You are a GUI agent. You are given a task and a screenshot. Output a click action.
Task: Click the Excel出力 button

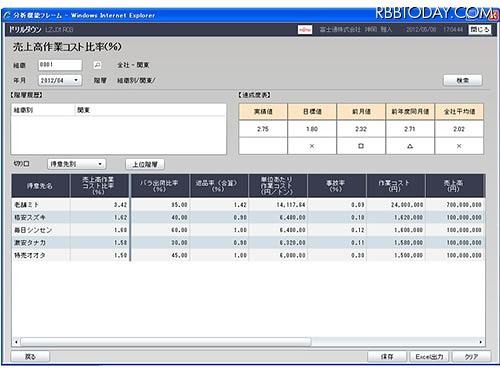[x=429, y=357]
